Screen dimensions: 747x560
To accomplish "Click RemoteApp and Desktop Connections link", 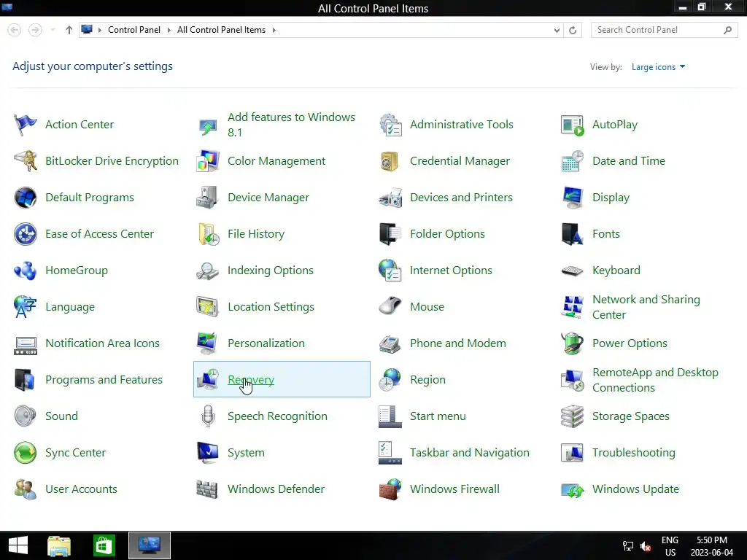I will tap(655, 380).
